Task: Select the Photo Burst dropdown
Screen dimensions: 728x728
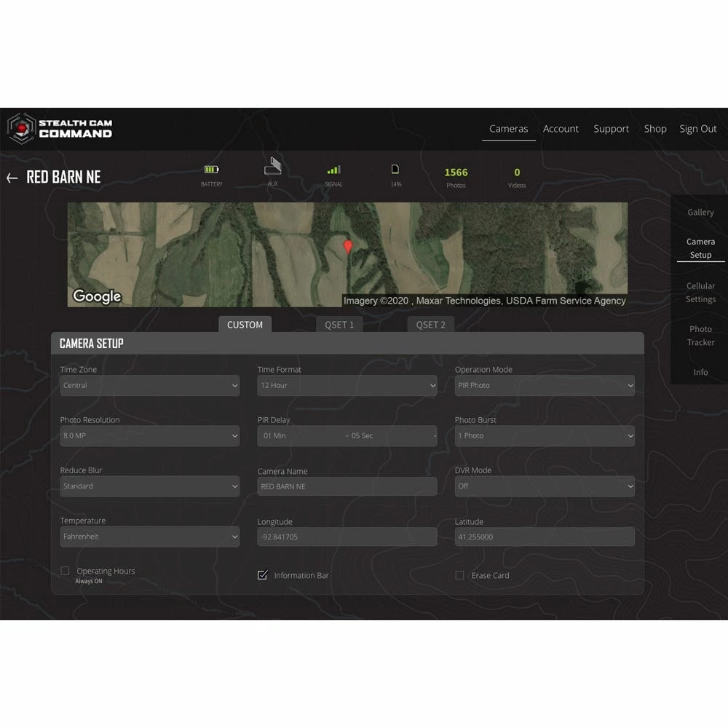Action: [544, 436]
